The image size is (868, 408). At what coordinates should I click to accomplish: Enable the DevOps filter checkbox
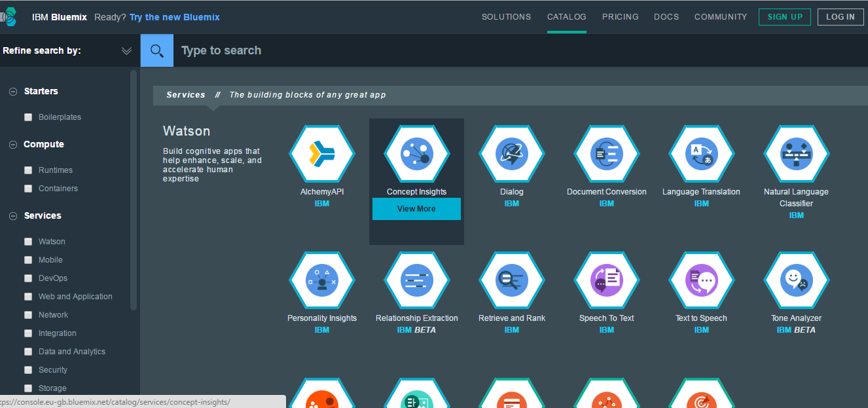(x=28, y=278)
